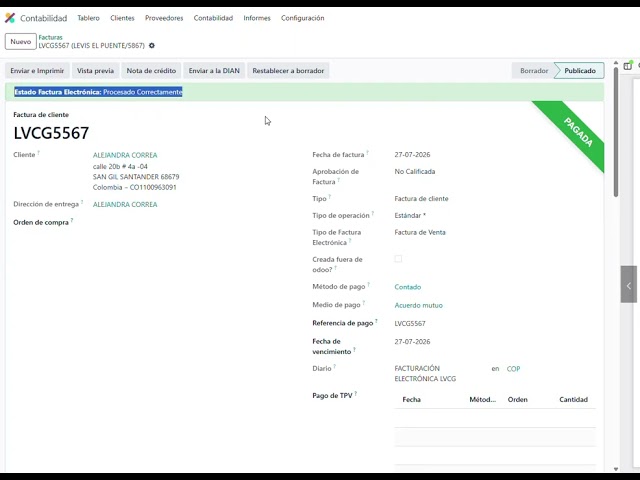The height and width of the screenshot is (480, 640).
Task: Click the help mark next to Diario
Action: pos(335,366)
